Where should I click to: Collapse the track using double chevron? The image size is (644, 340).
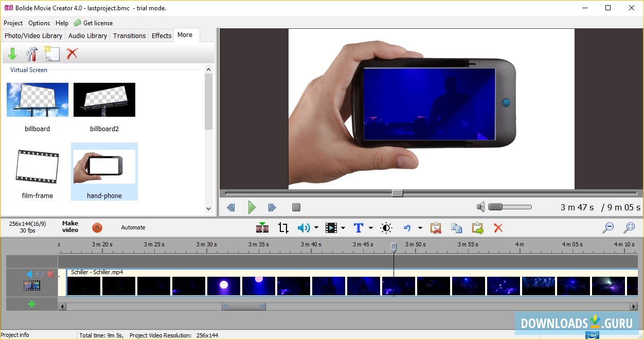pyautogui.click(x=40, y=274)
